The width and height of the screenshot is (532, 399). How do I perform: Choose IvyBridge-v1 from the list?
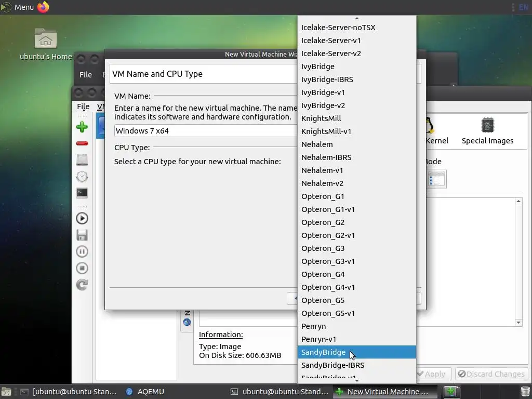356,92
